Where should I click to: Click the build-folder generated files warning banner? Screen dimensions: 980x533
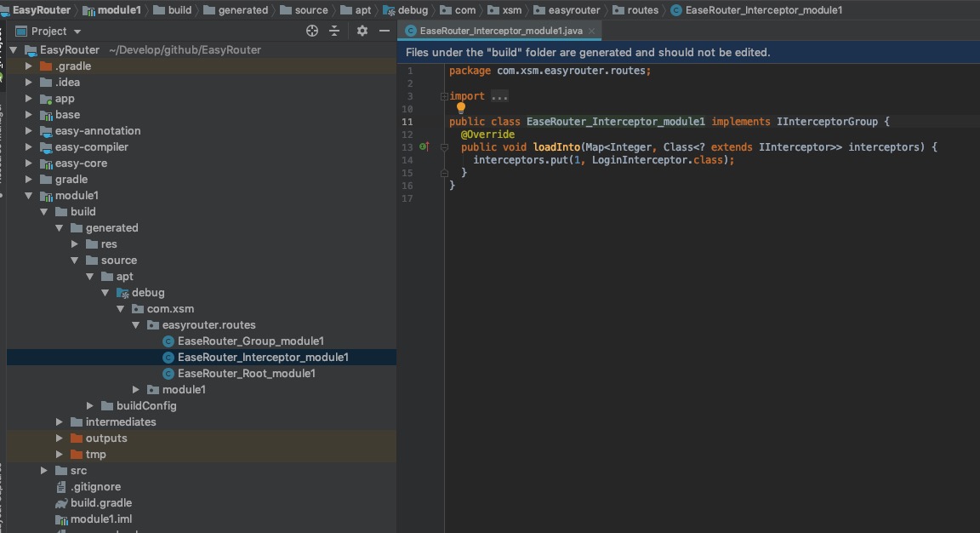point(689,53)
